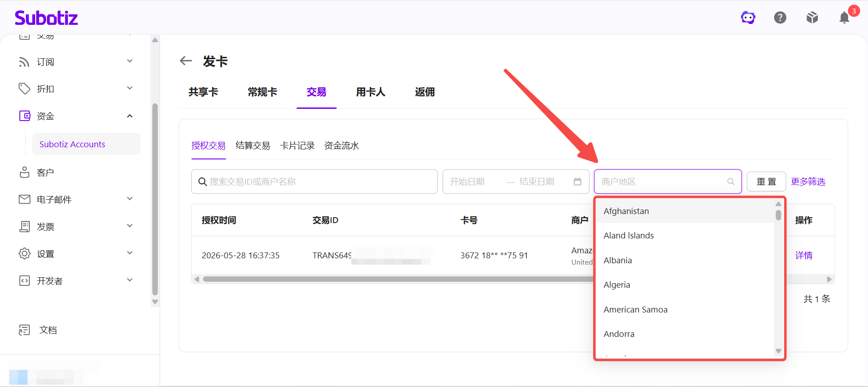Click the 开发者 code icon
The height and width of the screenshot is (387, 868).
coord(24,281)
